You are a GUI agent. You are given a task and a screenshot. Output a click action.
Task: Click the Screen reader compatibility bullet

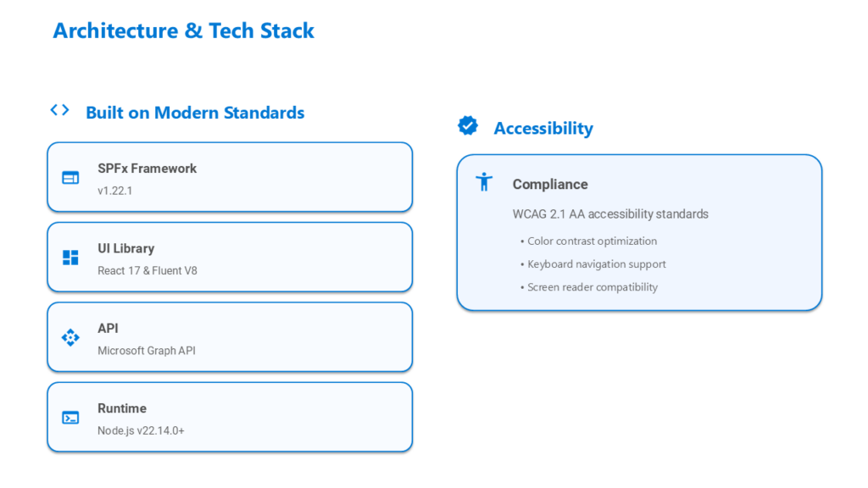(592, 287)
